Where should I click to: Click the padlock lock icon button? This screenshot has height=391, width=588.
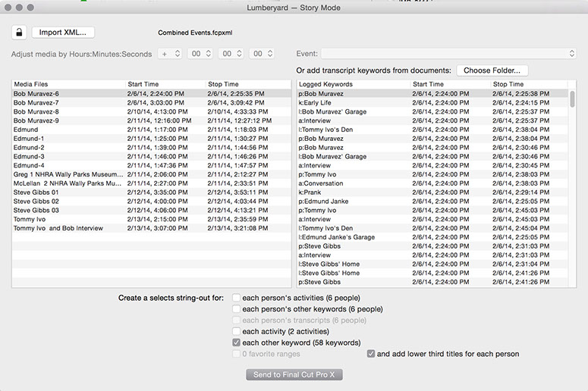pos(19,33)
